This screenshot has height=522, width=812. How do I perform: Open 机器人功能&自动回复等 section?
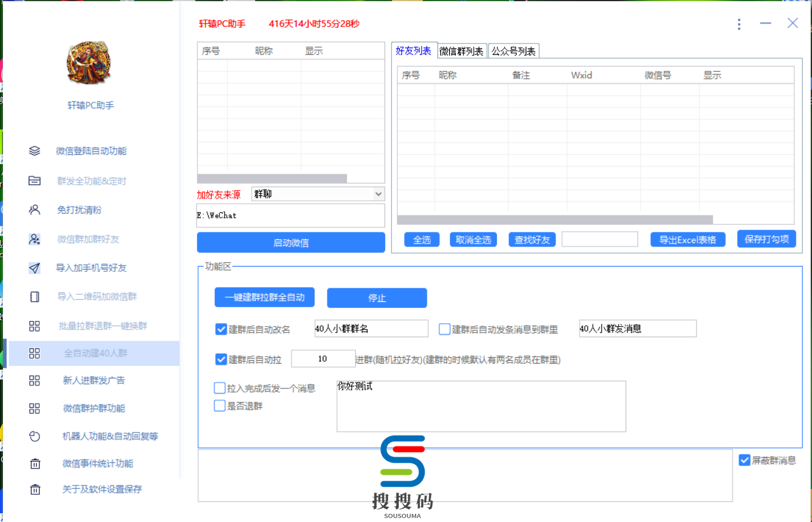pos(110,436)
